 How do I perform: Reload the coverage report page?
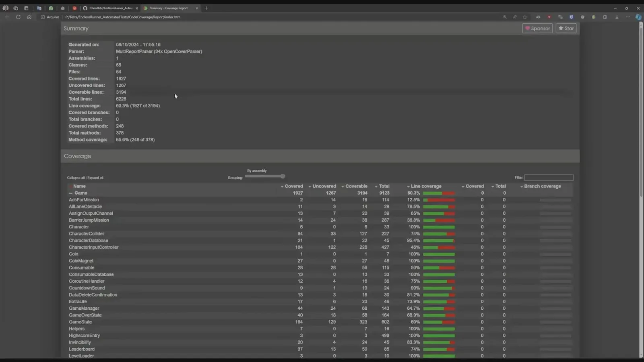pyautogui.click(x=18, y=17)
